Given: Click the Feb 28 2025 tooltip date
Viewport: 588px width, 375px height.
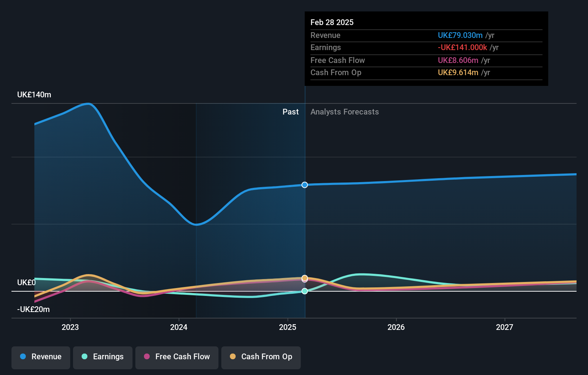Looking at the screenshot, I should 332,23.
